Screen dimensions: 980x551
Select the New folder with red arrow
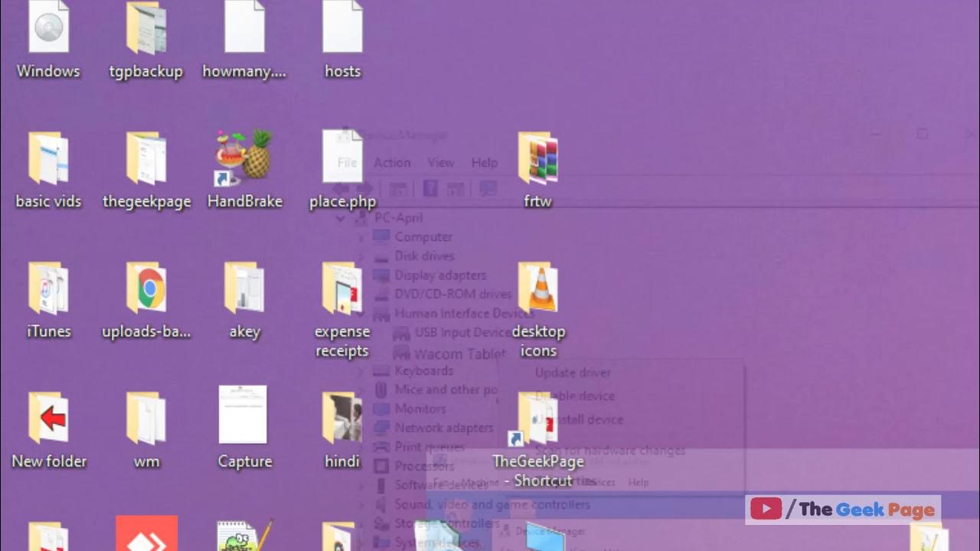coord(48,419)
